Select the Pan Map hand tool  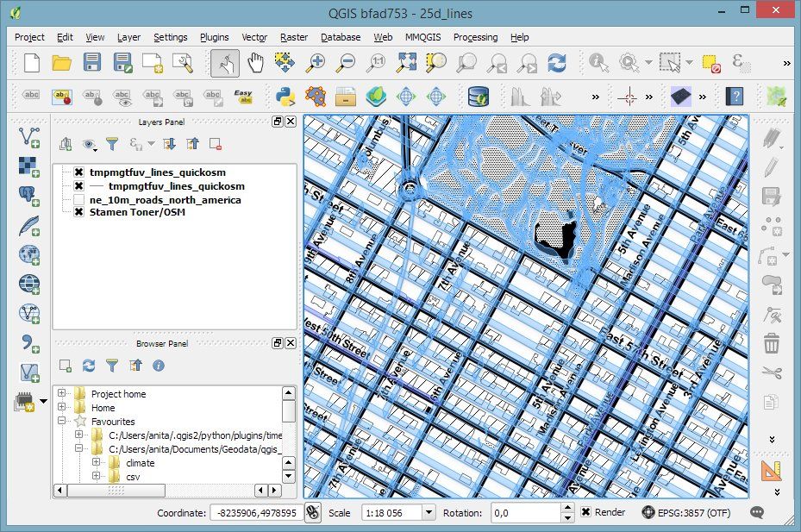pos(255,62)
